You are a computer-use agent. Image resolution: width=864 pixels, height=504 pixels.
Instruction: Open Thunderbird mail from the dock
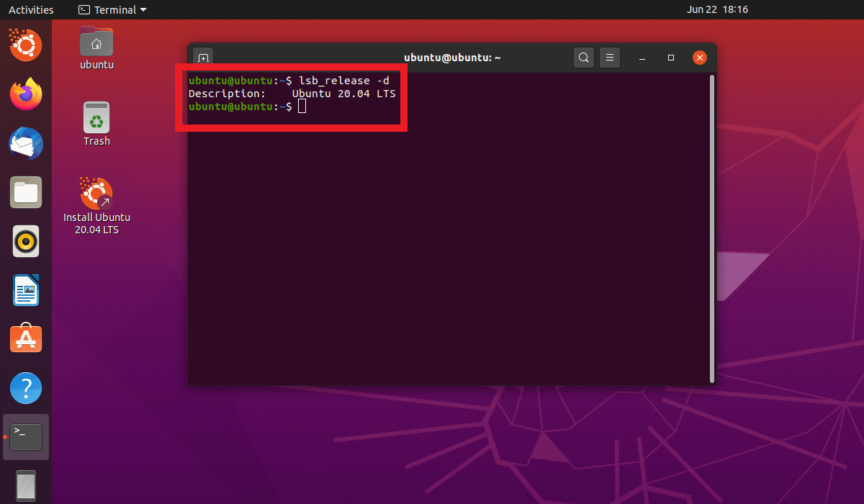26,143
